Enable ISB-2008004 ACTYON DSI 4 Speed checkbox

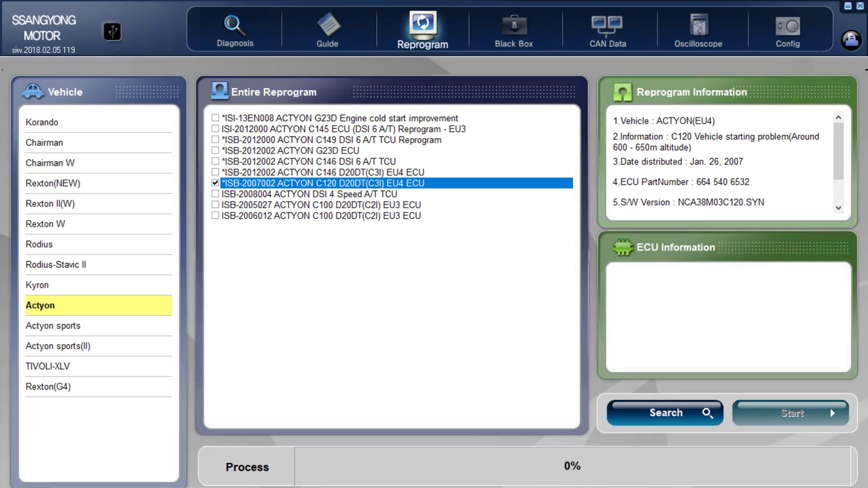[215, 194]
